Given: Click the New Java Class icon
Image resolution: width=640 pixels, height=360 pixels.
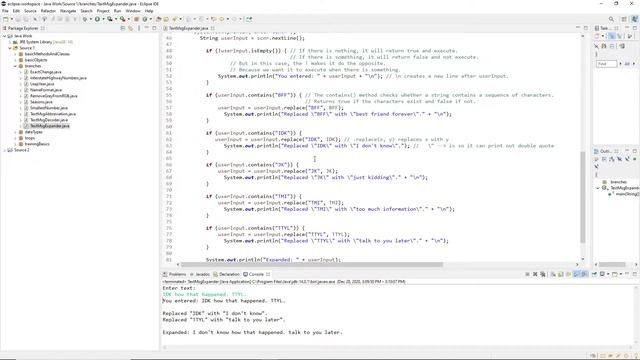Looking at the screenshot, I should pyautogui.click(x=144, y=19).
